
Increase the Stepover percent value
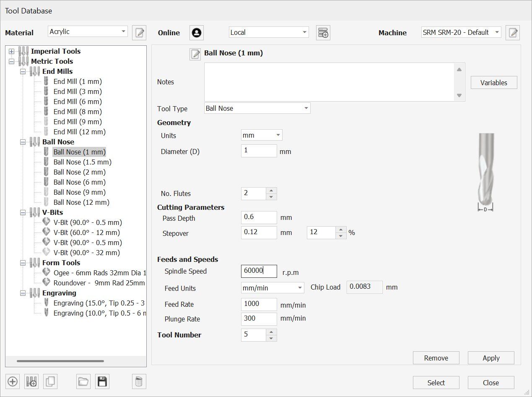click(341, 230)
